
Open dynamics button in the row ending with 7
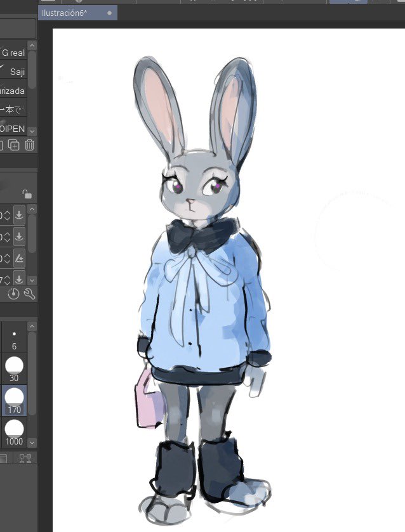coord(19,279)
